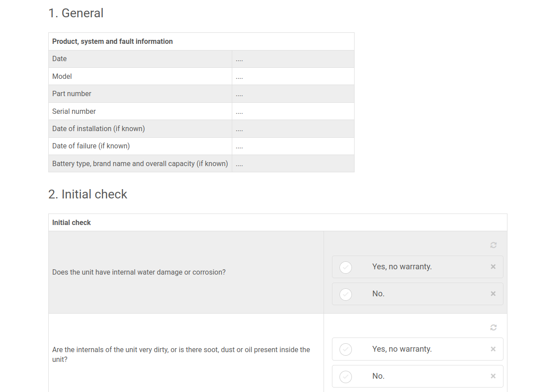Click the Battery type and capacity value cell

293,163
